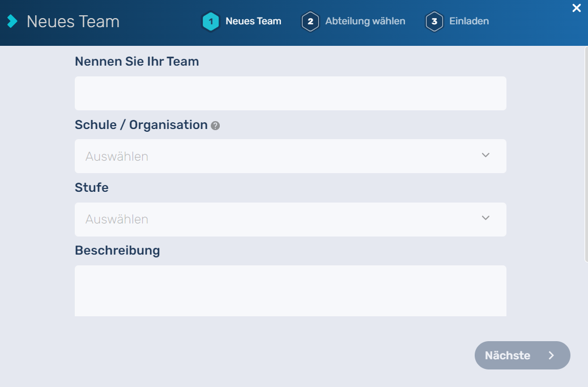
Task: Click the vertical scrollbar on the right
Action: coord(586,153)
